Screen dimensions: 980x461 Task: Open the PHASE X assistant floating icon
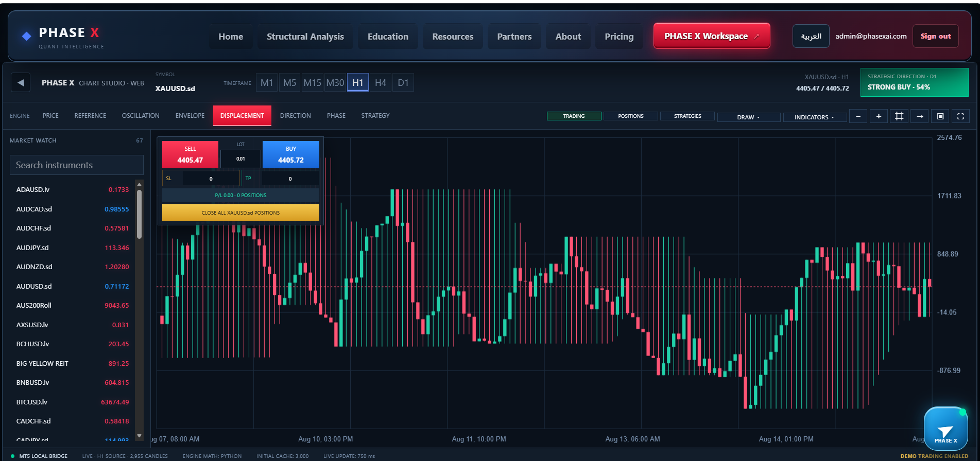tap(945, 429)
